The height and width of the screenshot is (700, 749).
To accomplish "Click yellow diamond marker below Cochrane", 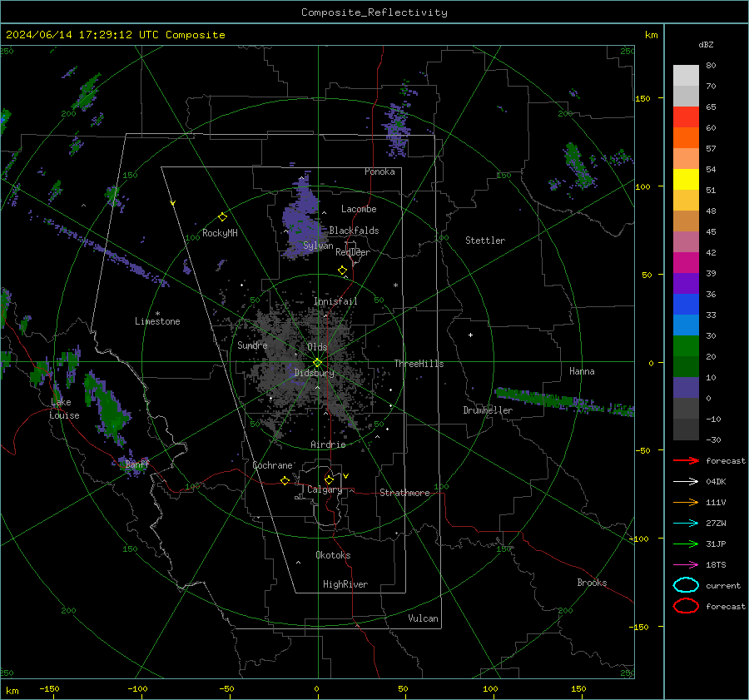I will pyautogui.click(x=285, y=481).
